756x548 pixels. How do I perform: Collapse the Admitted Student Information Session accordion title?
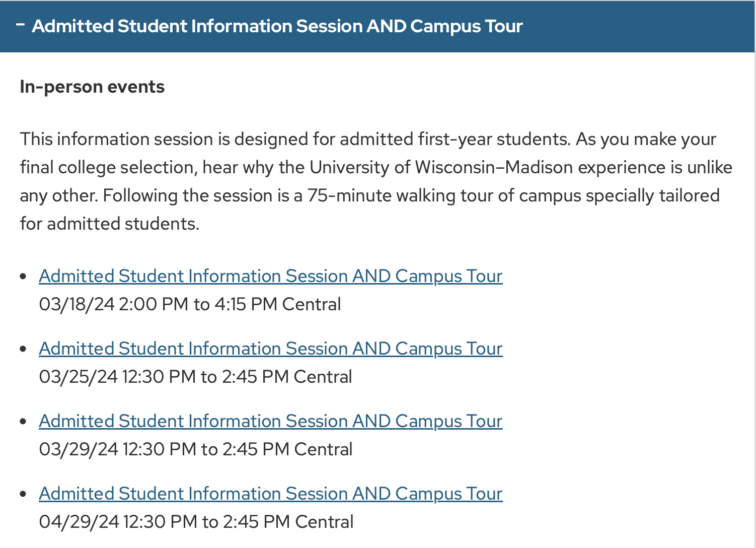pos(277,26)
